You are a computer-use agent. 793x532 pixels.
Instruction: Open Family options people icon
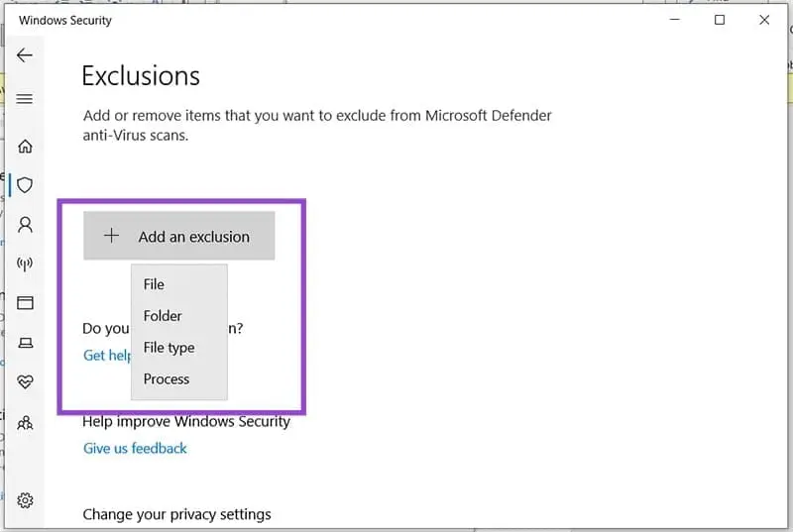pos(25,423)
